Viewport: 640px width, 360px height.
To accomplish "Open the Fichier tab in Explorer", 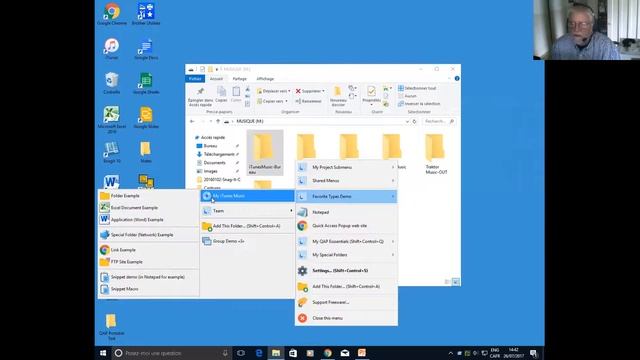I will point(195,79).
